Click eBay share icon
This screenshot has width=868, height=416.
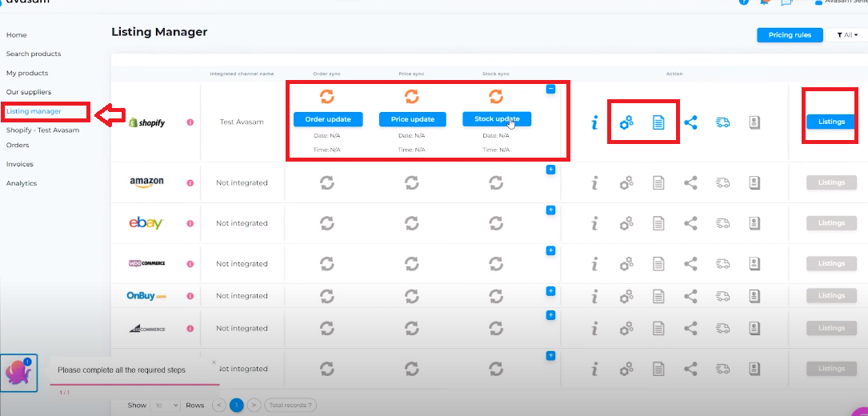[x=690, y=223]
